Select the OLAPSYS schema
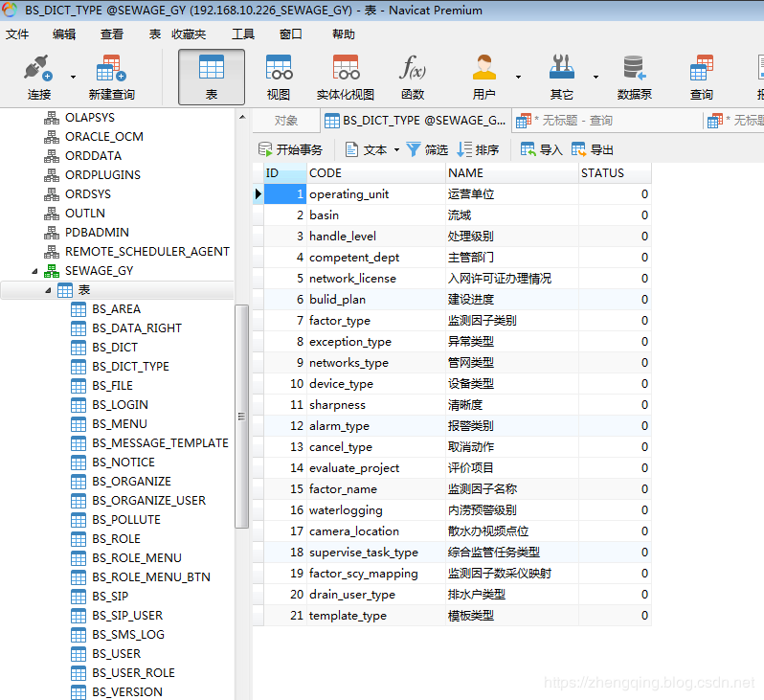Screen dimensions: 764x700 click(90, 118)
